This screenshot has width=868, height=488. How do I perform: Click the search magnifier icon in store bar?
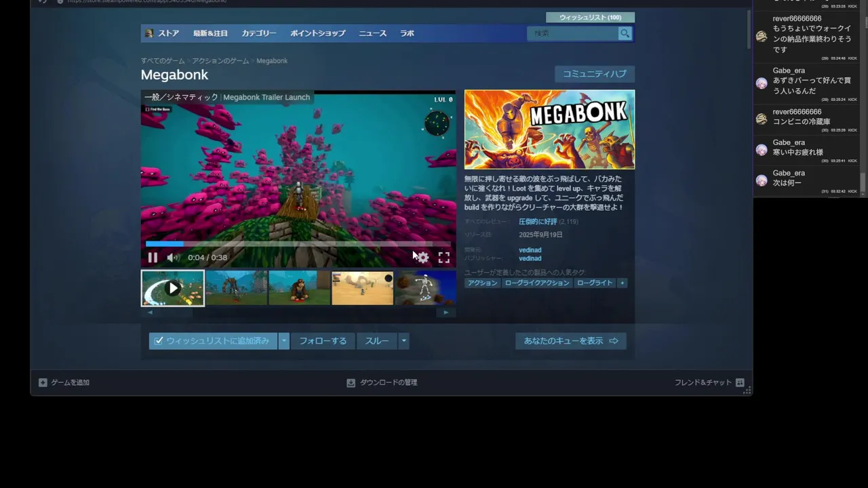pyautogui.click(x=625, y=33)
